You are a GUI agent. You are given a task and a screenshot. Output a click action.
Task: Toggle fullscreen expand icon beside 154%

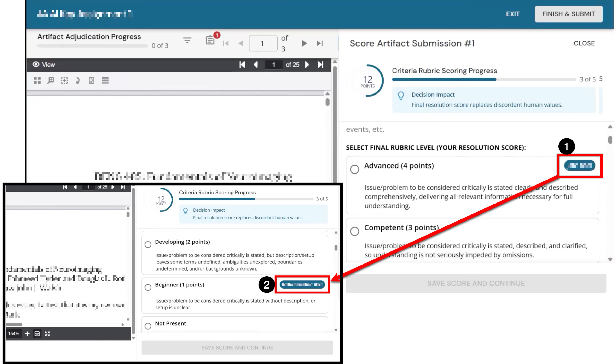pos(47,334)
